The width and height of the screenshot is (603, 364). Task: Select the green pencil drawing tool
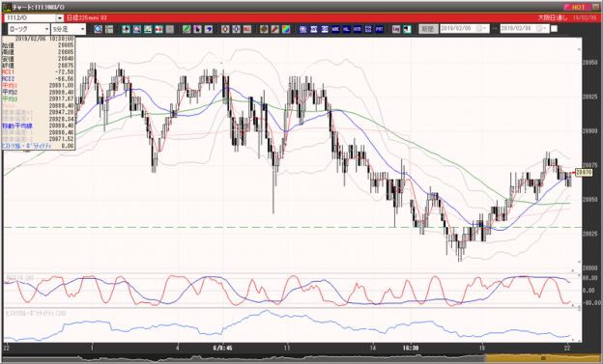pyautogui.click(x=187, y=29)
